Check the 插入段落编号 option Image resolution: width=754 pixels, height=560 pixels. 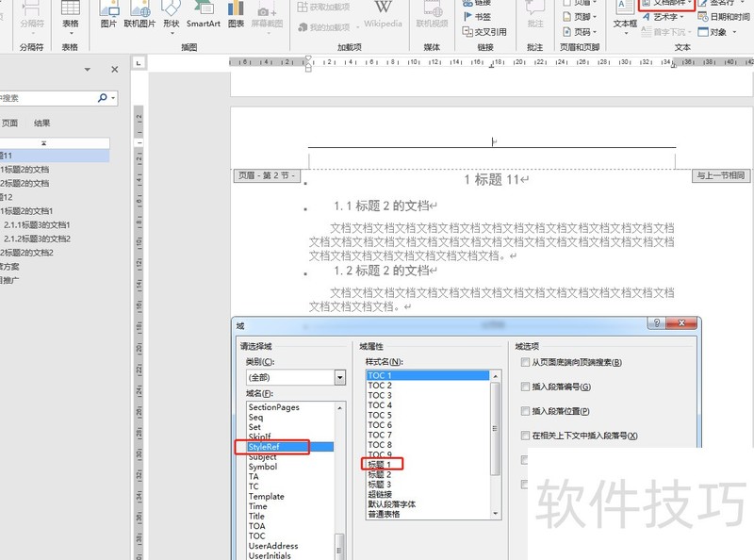pyautogui.click(x=525, y=387)
